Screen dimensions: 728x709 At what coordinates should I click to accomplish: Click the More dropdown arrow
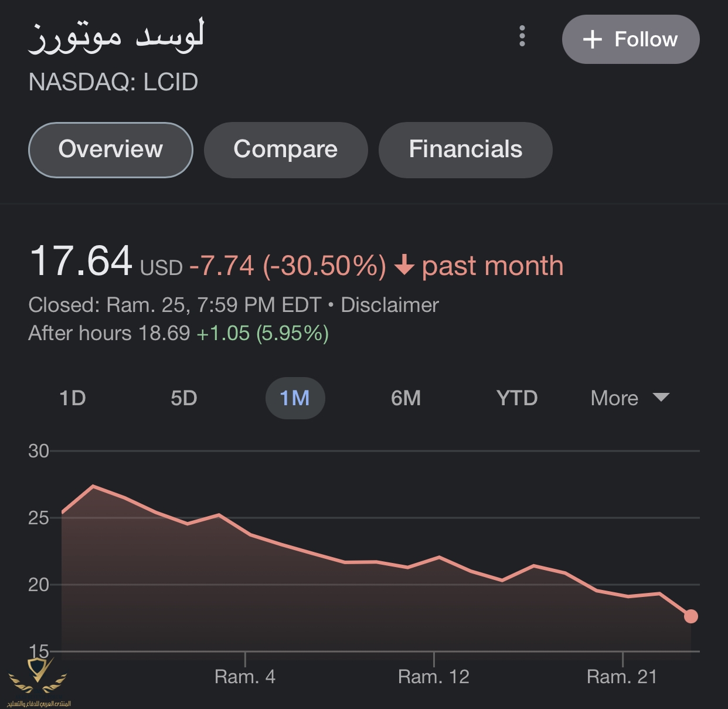(661, 398)
